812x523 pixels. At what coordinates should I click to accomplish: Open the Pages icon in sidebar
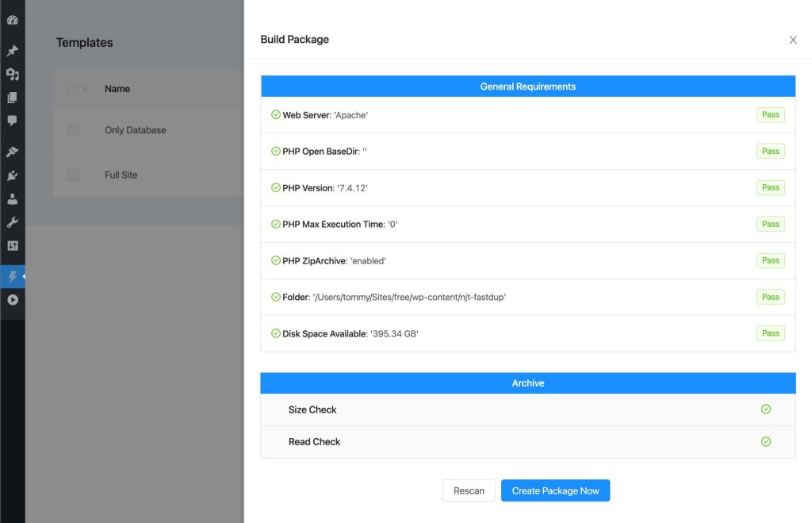[12, 98]
